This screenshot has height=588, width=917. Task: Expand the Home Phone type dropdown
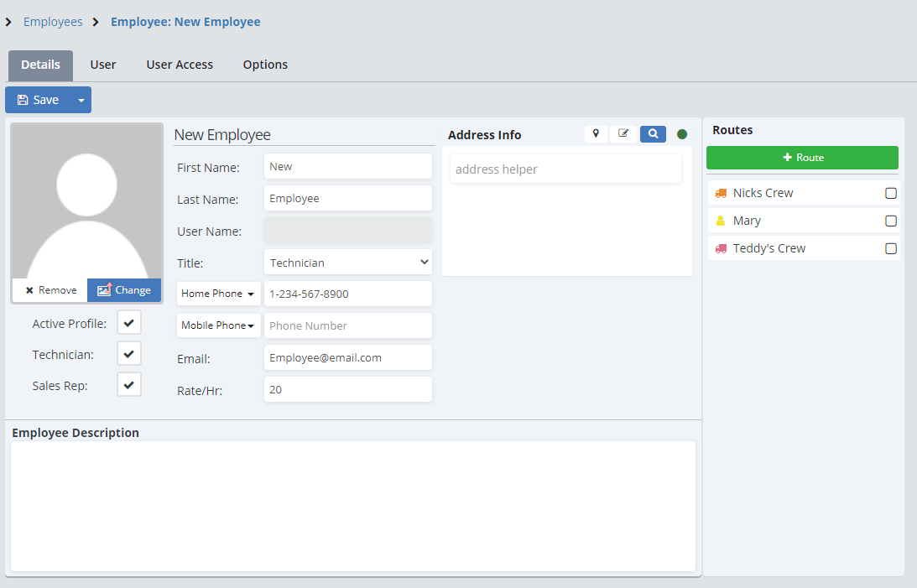pyautogui.click(x=218, y=294)
